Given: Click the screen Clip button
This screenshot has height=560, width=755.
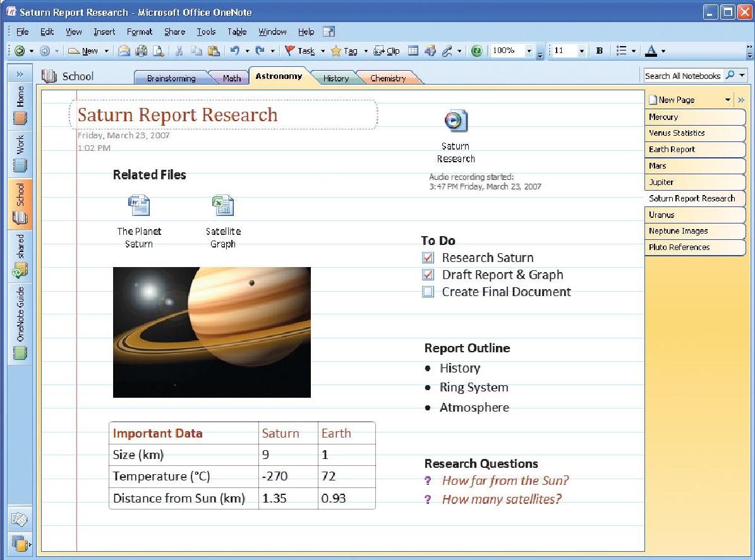Looking at the screenshot, I should (387, 51).
